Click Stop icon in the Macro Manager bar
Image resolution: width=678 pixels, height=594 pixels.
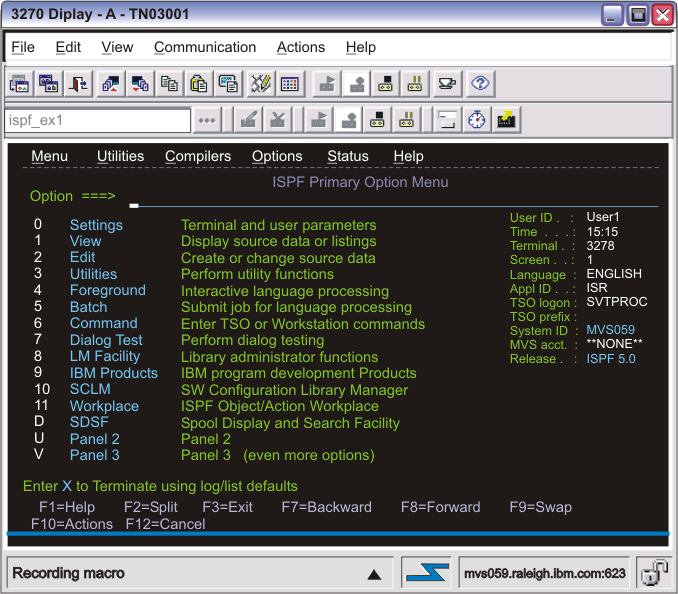(x=377, y=120)
